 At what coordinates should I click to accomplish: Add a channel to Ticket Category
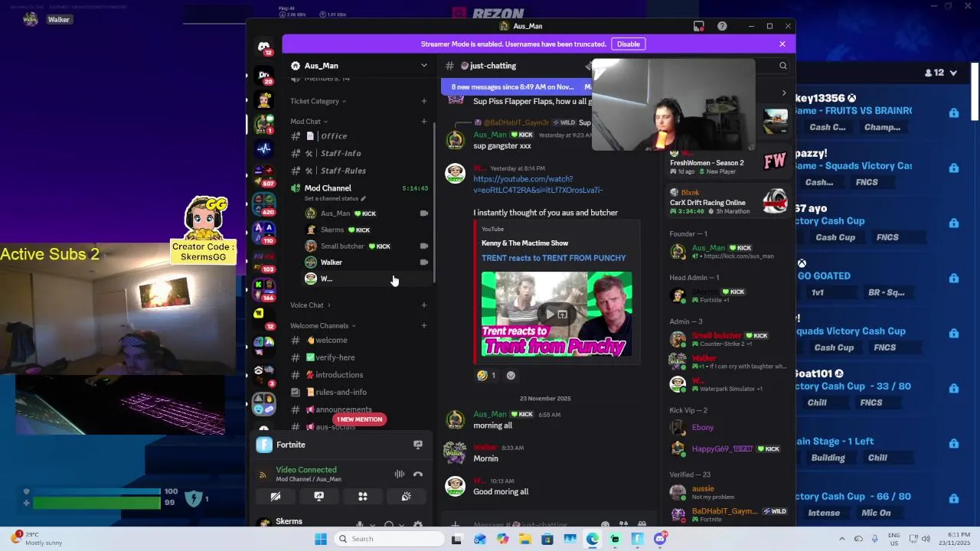tap(423, 101)
